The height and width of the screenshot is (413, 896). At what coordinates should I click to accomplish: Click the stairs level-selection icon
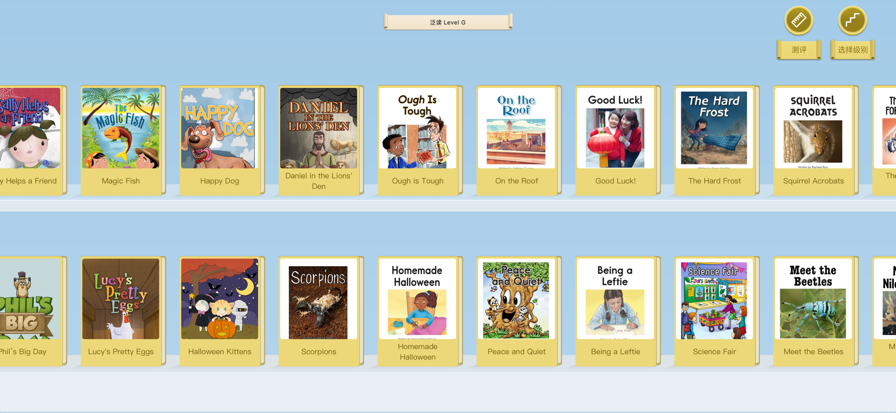[852, 21]
